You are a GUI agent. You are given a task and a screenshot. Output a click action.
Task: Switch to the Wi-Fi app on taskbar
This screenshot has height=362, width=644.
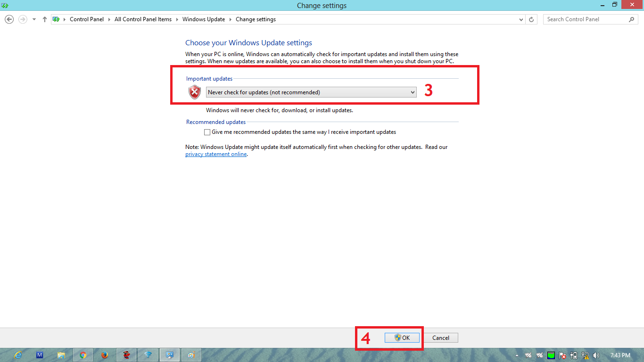(x=148, y=355)
